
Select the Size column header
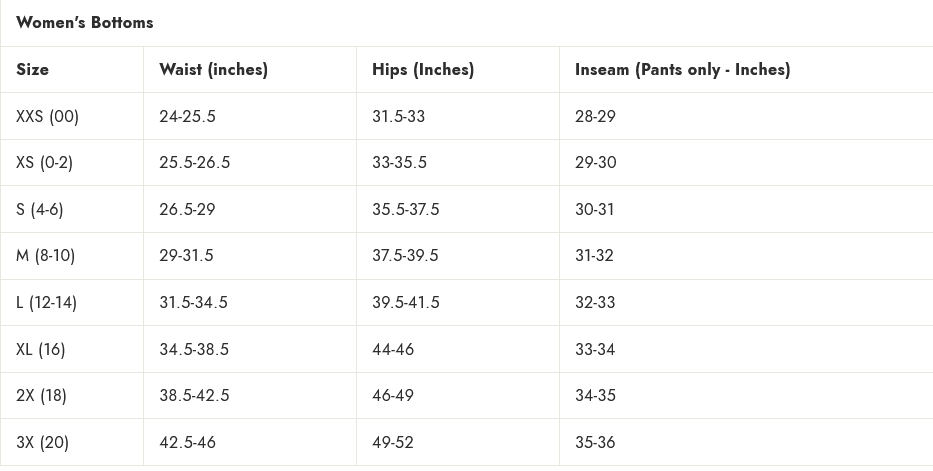pyautogui.click(x=32, y=70)
